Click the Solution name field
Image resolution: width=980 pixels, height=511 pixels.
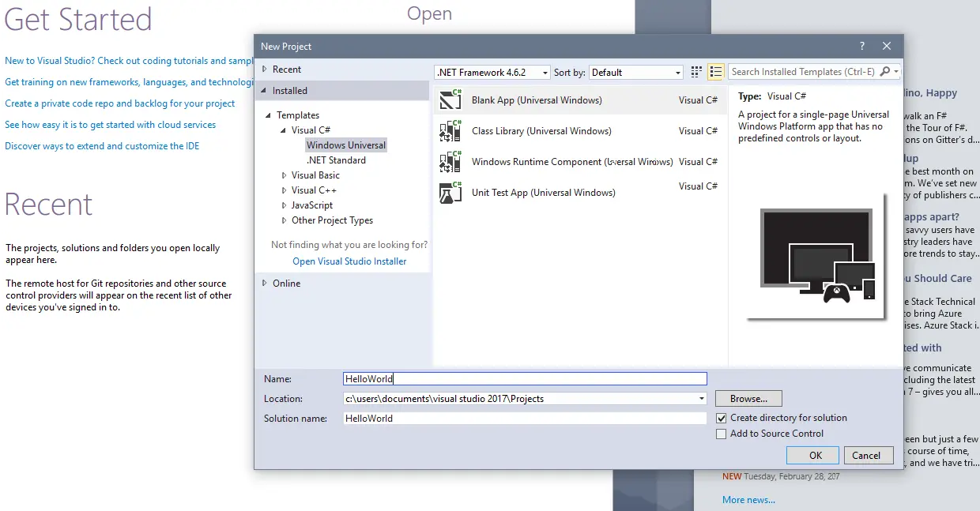(x=525, y=419)
